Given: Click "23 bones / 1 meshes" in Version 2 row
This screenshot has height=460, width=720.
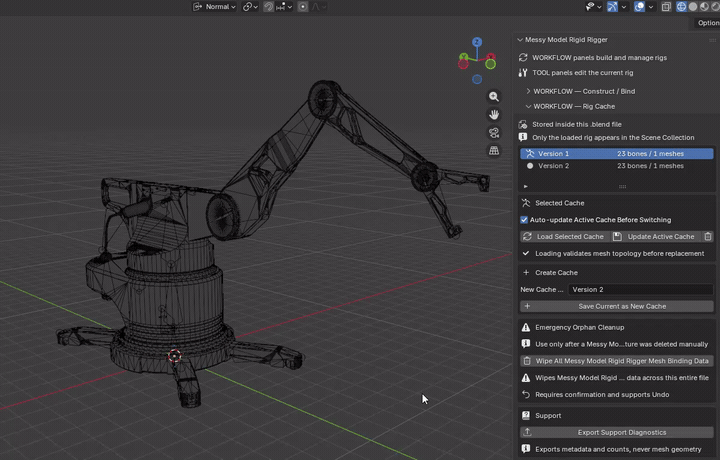Looking at the screenshot, I should [650, 166].
